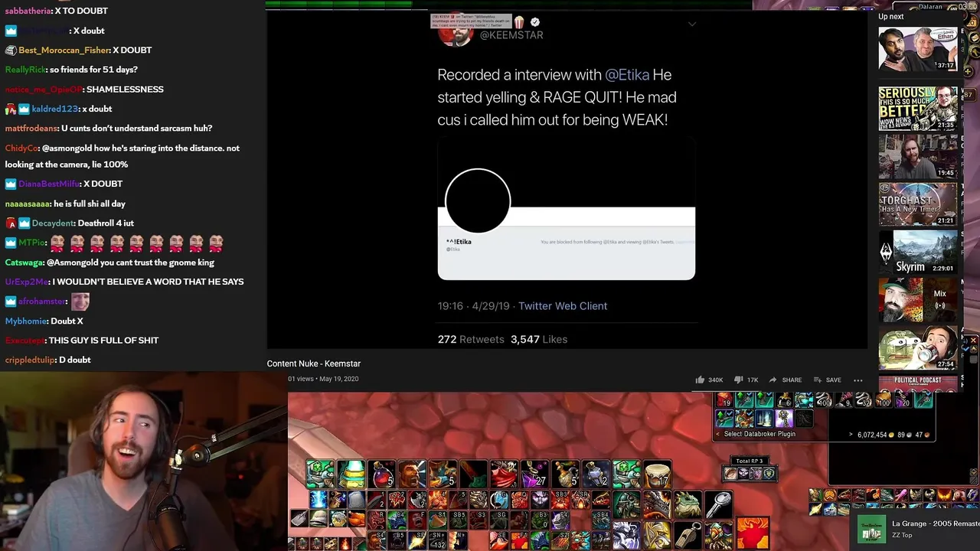The width and height of the screenshot is (980, 551).
Task: Summon the green toad mount button
Action: pyautogui.click(x=688, y=504)
